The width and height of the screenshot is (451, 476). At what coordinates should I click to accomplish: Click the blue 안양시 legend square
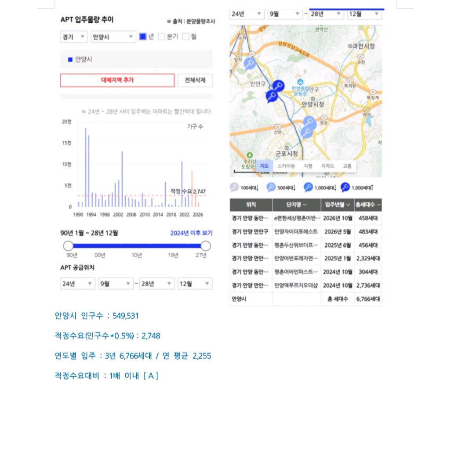coord(70,60)
